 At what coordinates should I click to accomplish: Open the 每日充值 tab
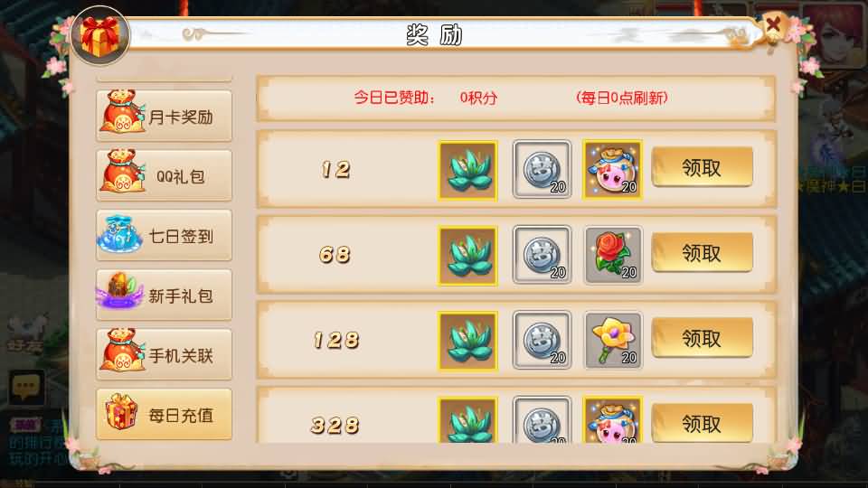[x=164, y=415]
